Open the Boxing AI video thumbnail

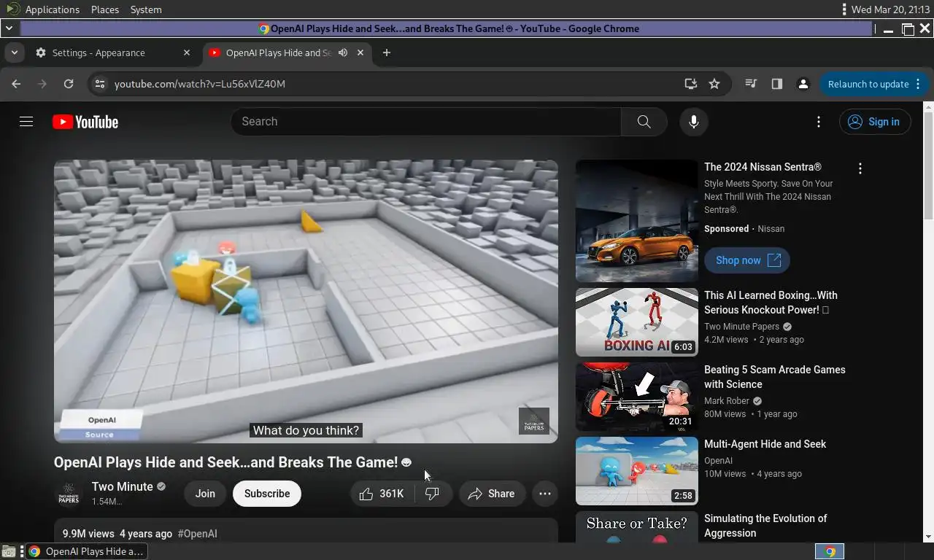pyautogui.click(x=637, y=322)
